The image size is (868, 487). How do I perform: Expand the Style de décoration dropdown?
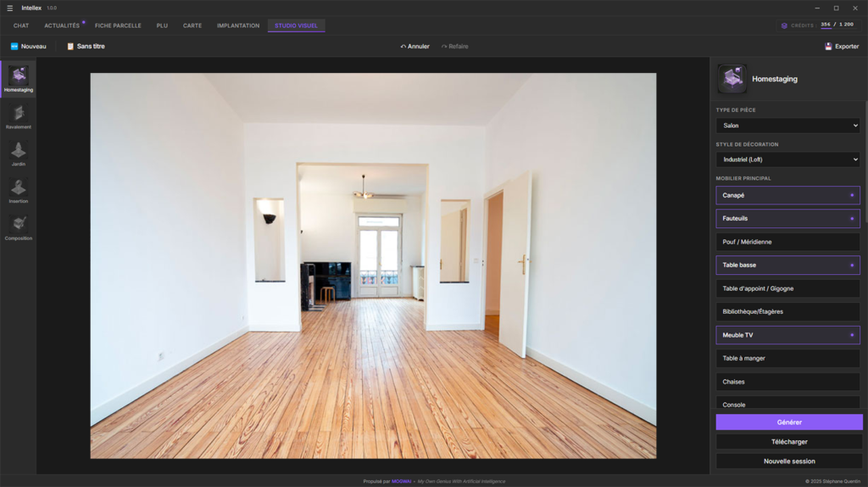787,160
